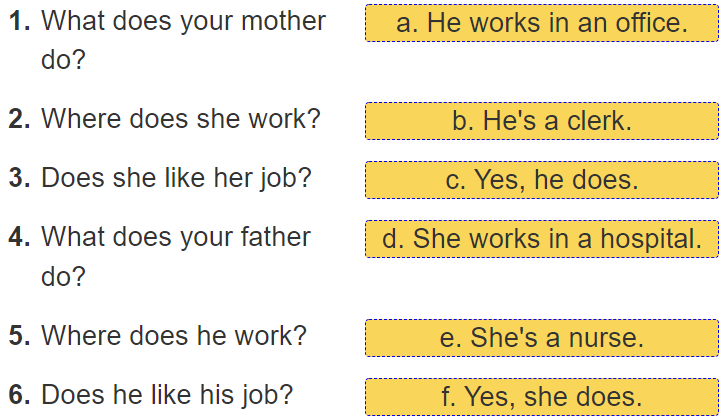Click the bold number 1 label
The height and width of the screenshot is (419, 723).
click(18, 21)
